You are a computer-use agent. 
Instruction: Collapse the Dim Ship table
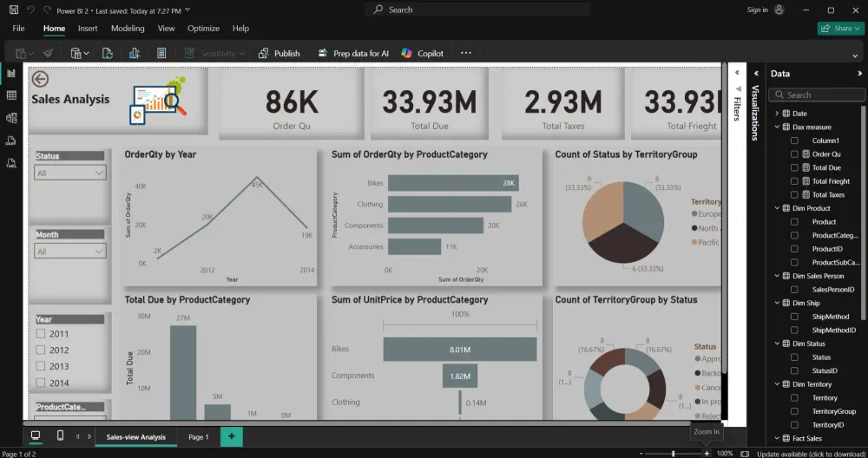point(777,303)
